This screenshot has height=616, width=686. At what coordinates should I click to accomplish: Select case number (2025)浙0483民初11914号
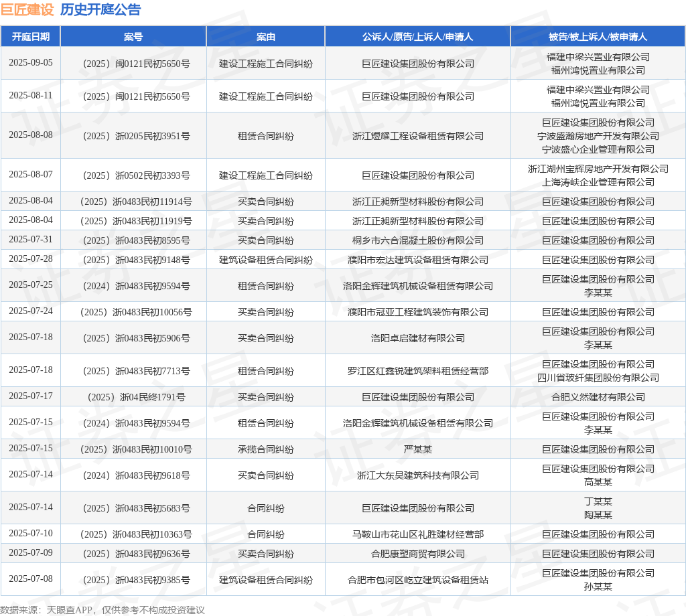[x=135, y=202]
